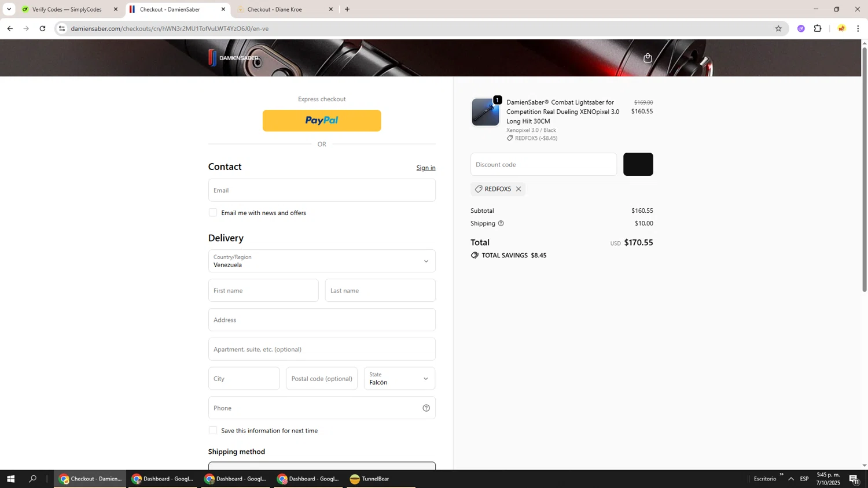The image size is (868, 488).
Task: Check Save this information for next time
Action: point(213,431)
